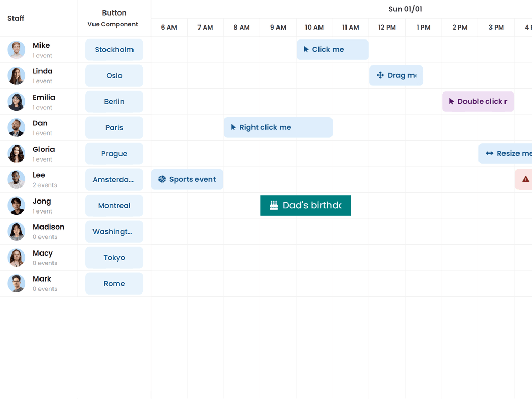Click the pointer icon in Double click event
The image size is (532, 399).
tap(451, 102)
